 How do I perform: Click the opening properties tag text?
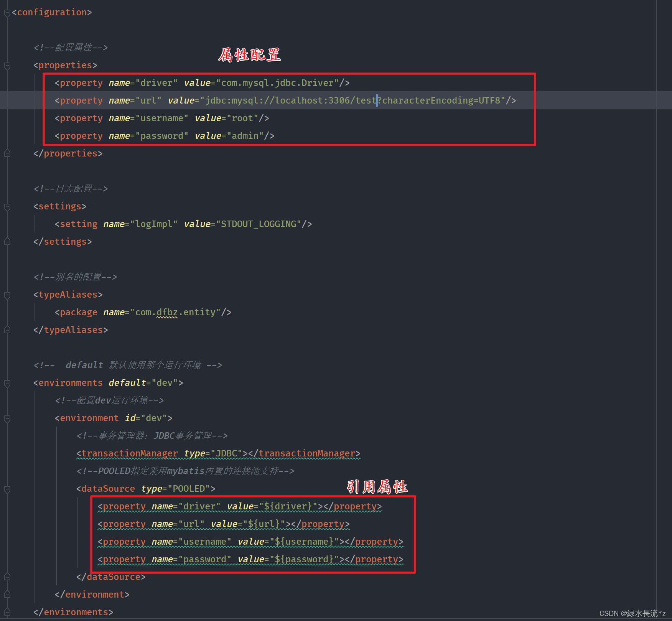65,65
